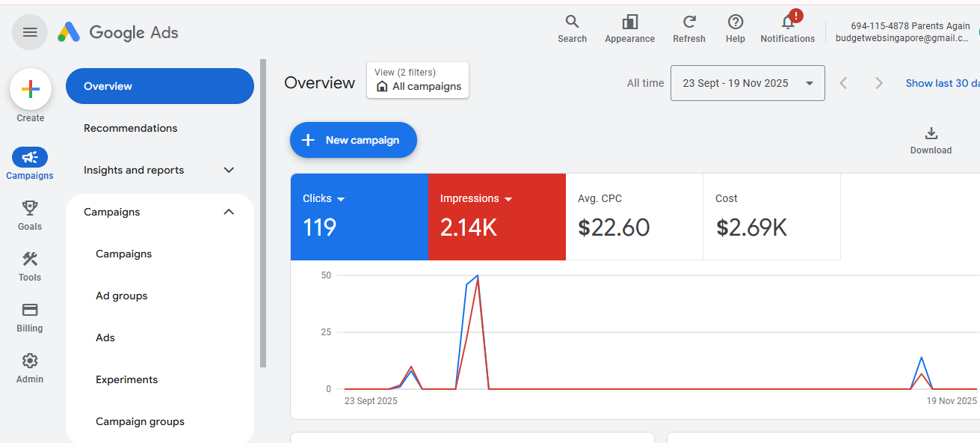Screen dimensions: 980x443
Task: Open the Help question mark icon
Action: (x=736, y=22)
